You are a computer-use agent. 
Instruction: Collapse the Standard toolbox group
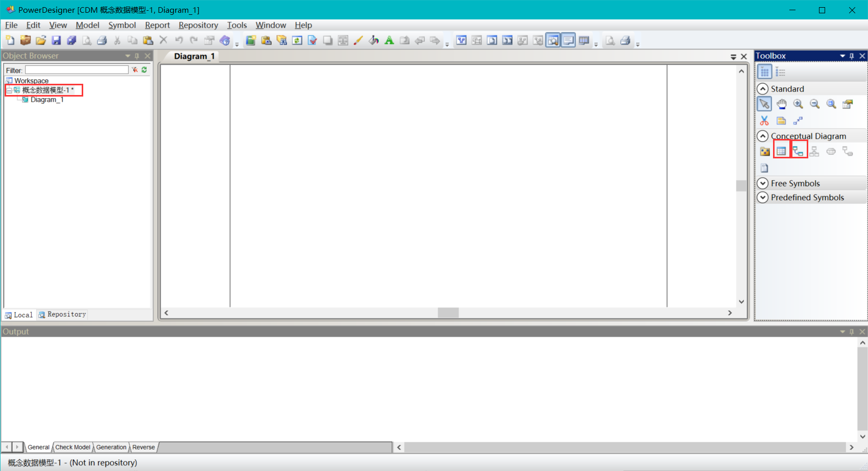[x=762, y=89]
